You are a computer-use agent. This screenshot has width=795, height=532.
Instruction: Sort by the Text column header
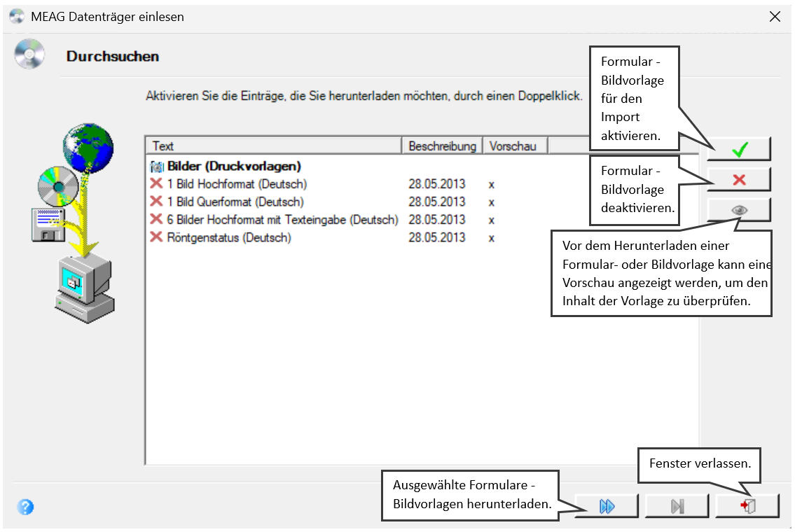pos(275,146)
